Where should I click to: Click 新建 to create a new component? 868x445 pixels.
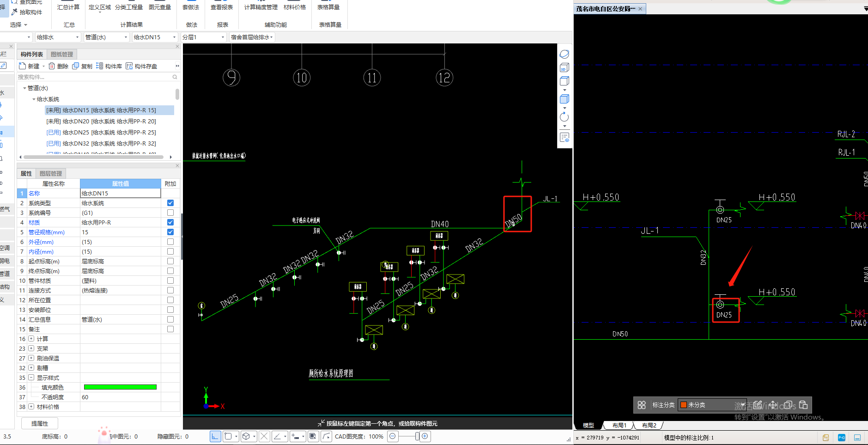click(30, 66)
